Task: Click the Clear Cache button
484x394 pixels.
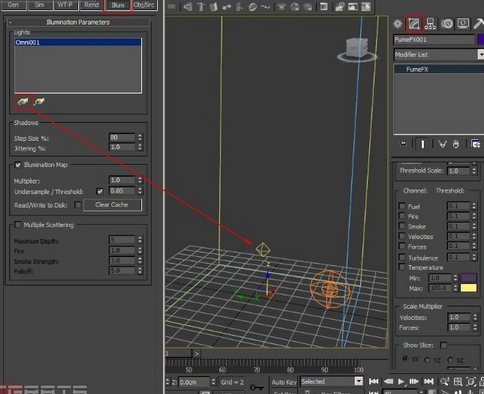Action: click(112, 205)
